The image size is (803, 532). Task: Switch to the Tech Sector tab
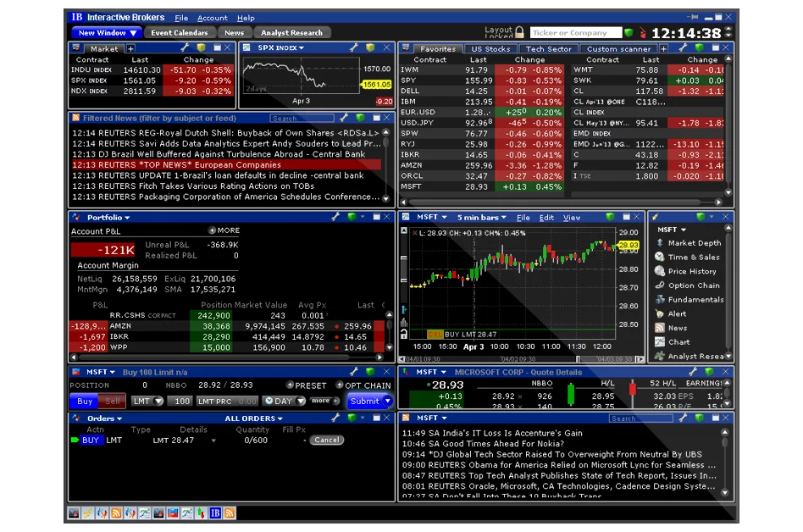click(548, 48)
